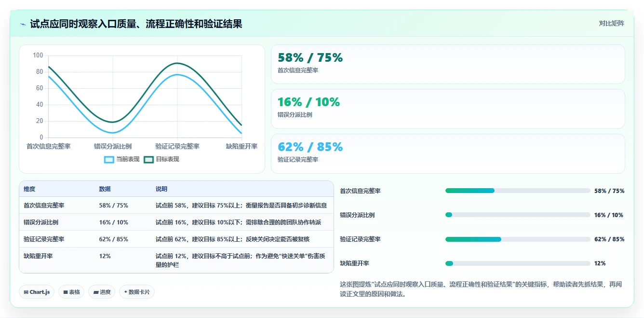Click the 12% value after the progress bar
The height and width of the screenshot is (318, 644).
[x=600, y=263]
